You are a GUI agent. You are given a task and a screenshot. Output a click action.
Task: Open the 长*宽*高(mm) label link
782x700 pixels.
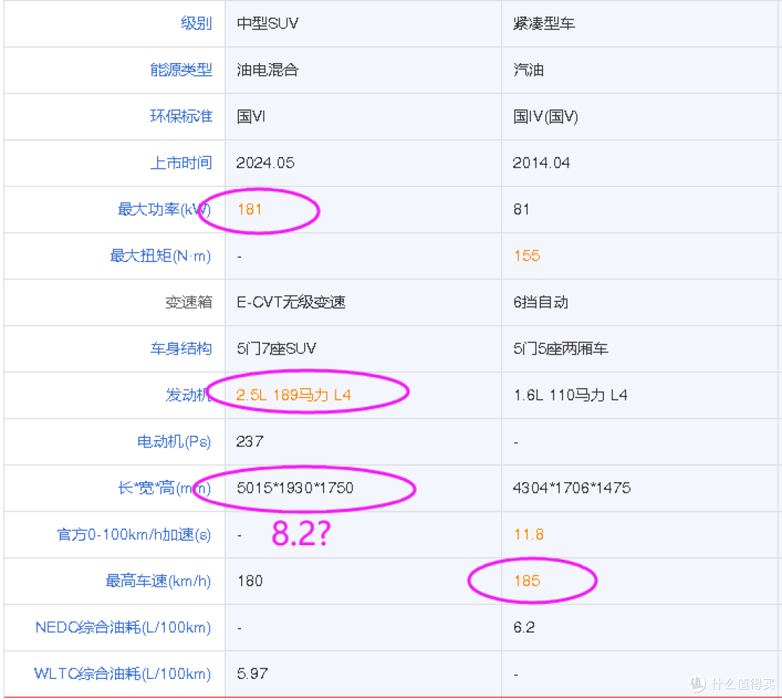coord(164,488)
